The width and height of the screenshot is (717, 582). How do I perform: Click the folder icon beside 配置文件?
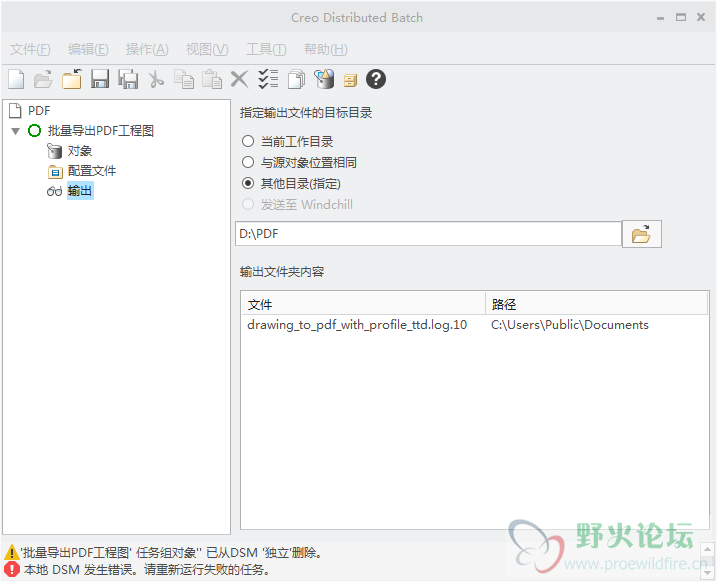[55, 171]
